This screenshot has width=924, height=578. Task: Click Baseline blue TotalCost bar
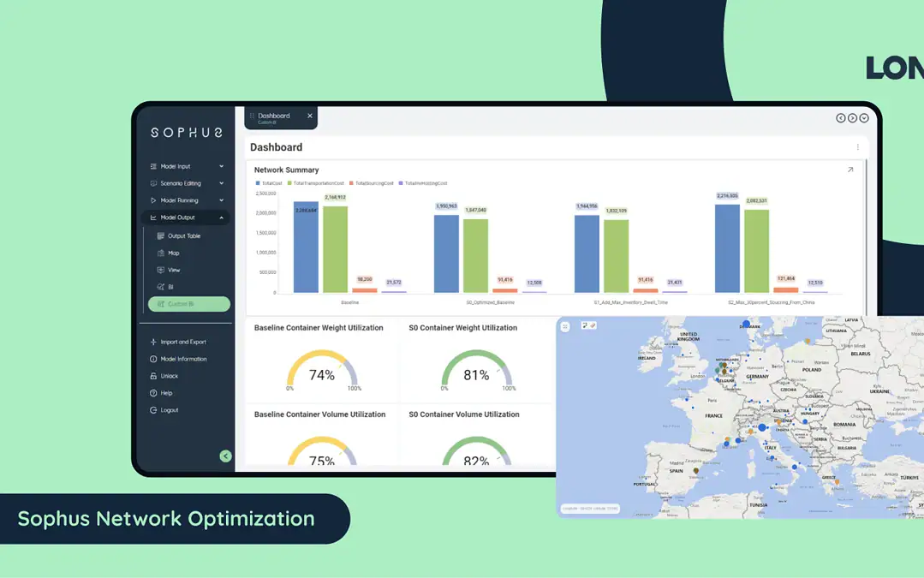pos(306,247)
